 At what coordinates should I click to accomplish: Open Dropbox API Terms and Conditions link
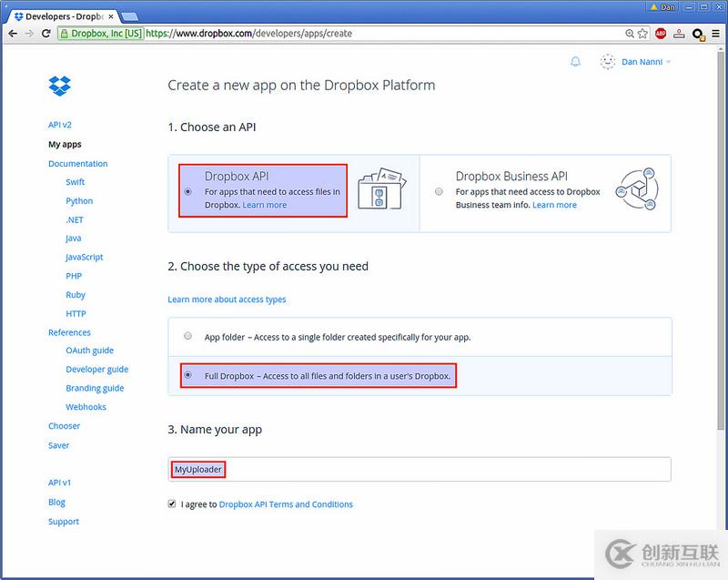[286, 504]
